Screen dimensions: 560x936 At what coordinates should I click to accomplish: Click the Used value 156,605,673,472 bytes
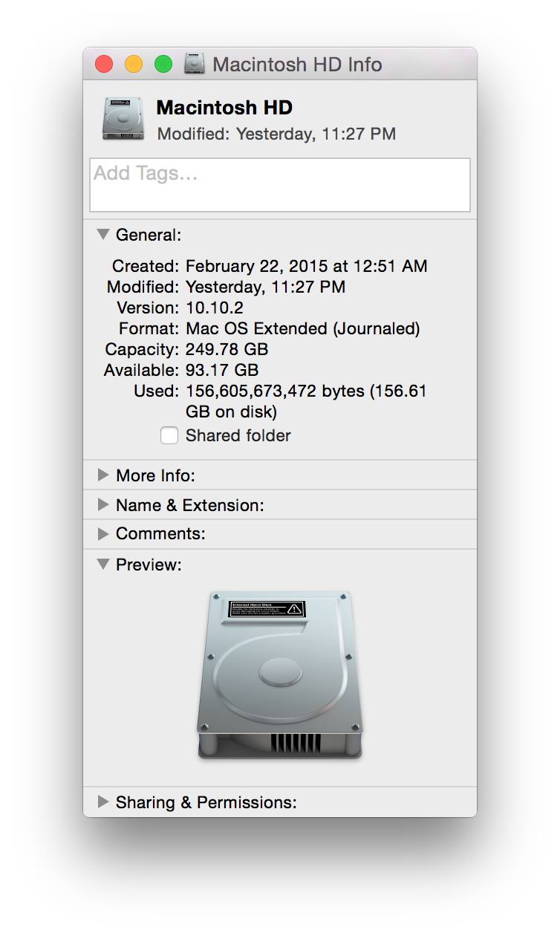point(306,401)
